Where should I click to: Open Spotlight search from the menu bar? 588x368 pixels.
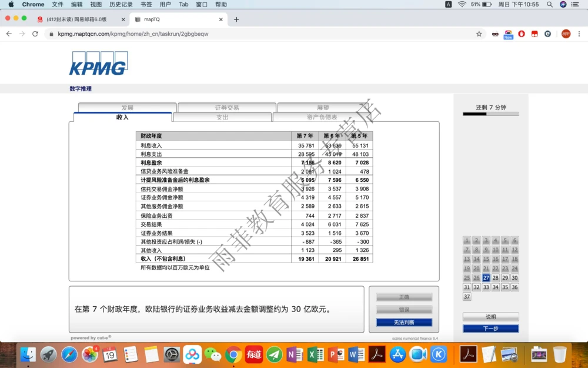[x=550, y=4]
